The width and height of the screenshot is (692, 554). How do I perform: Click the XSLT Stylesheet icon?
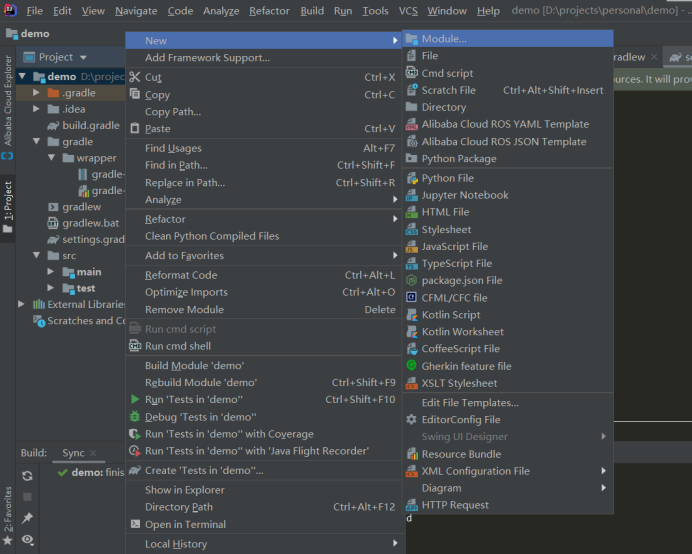coord(411,383)
